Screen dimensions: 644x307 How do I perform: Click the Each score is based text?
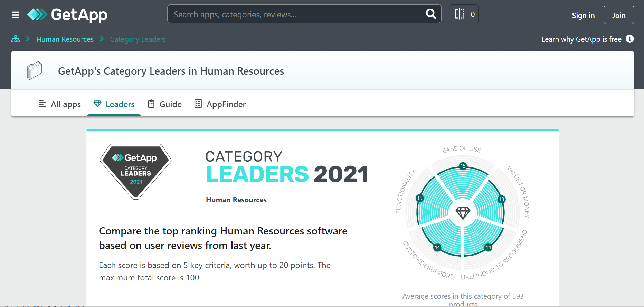(x=215, y=271)
